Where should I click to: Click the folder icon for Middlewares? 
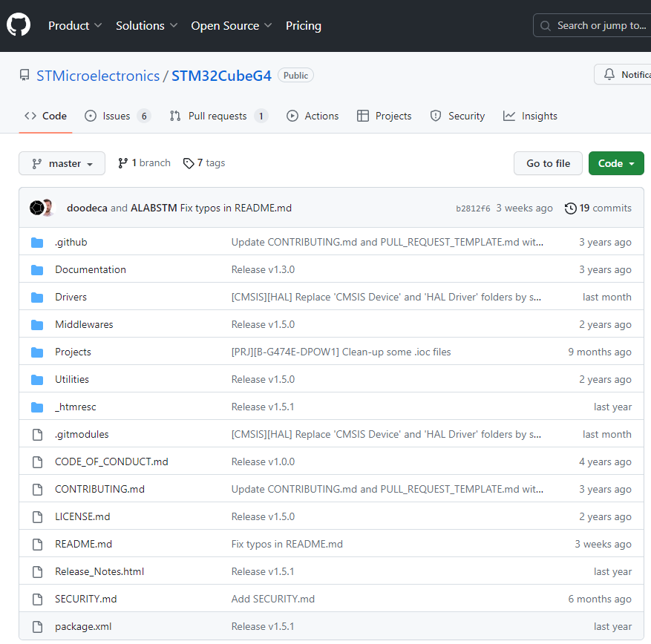click(x=37, y=325)
